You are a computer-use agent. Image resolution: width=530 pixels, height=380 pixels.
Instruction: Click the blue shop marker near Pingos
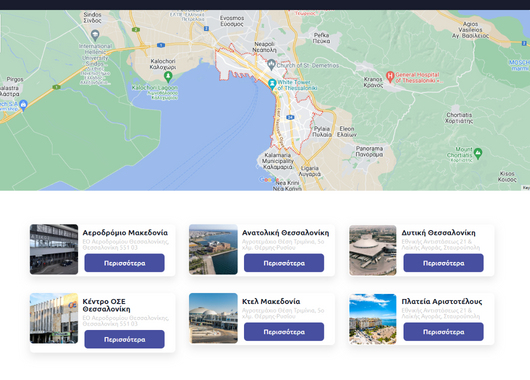click(23, 104)
